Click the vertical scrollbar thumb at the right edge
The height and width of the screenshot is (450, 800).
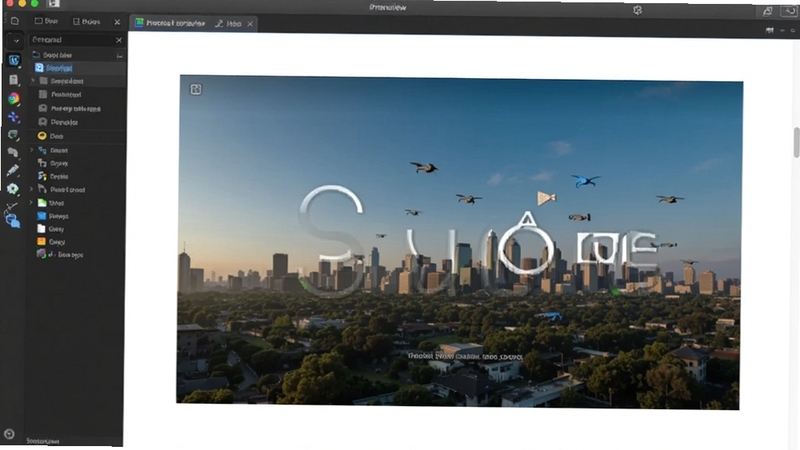pyautogui.click(x=796, y=142)
